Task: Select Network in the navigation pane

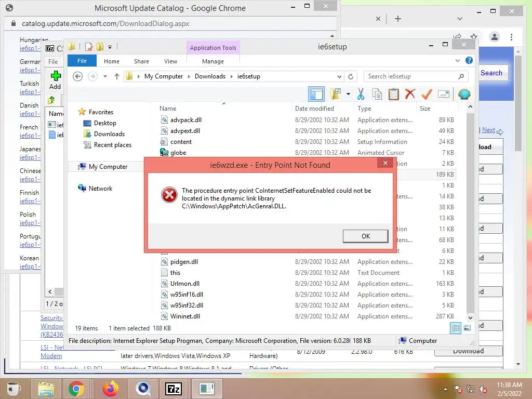Action: tap(100, 188)
